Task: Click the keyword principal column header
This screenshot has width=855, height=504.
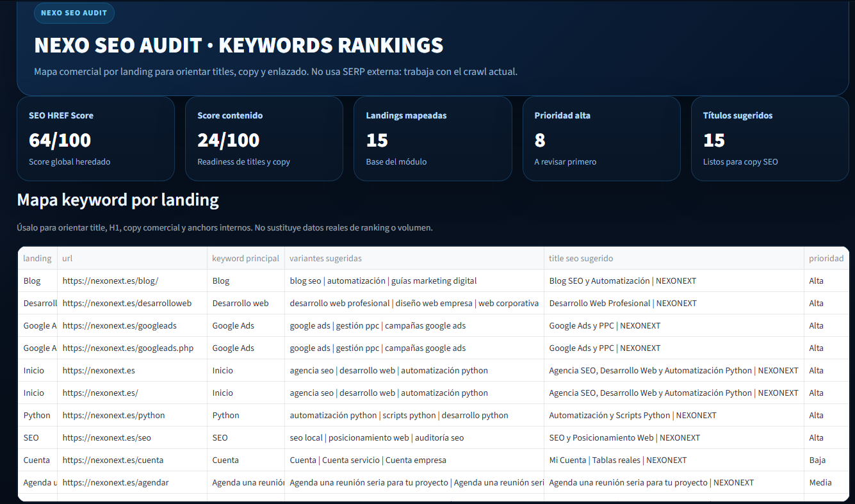Action: coord(246,258)
